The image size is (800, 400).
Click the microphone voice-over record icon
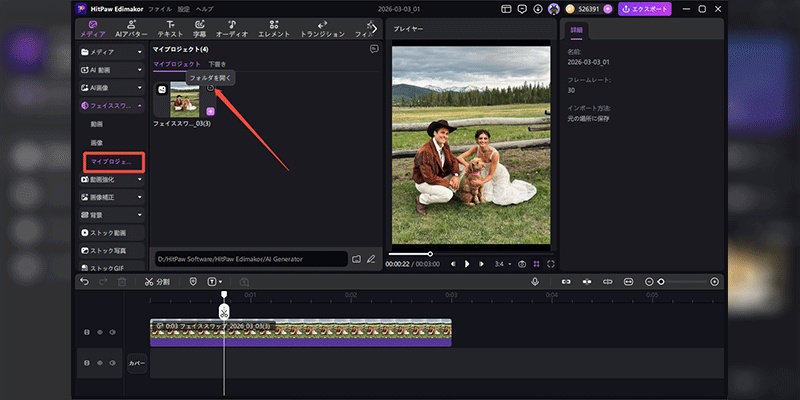pyautogui.click(x=535, y=282)
